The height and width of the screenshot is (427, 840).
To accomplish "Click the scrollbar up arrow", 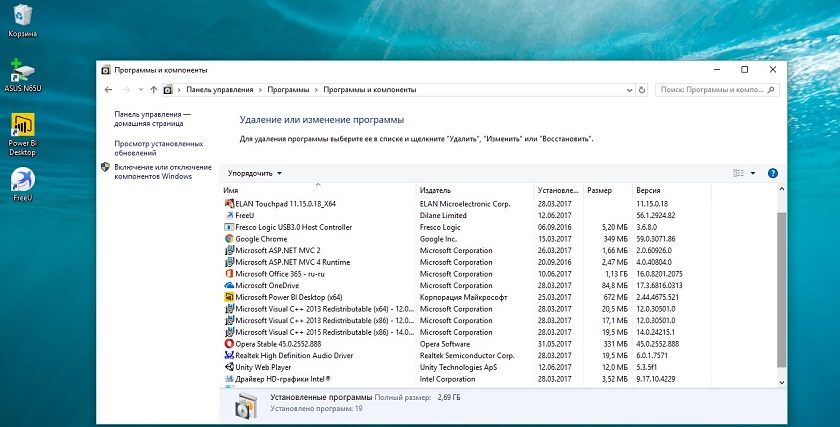I will [781, 189].
